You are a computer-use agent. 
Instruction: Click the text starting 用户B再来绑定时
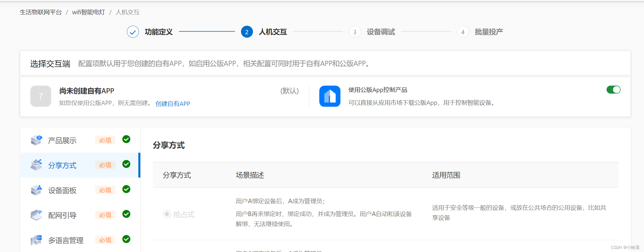coord(324,219)
